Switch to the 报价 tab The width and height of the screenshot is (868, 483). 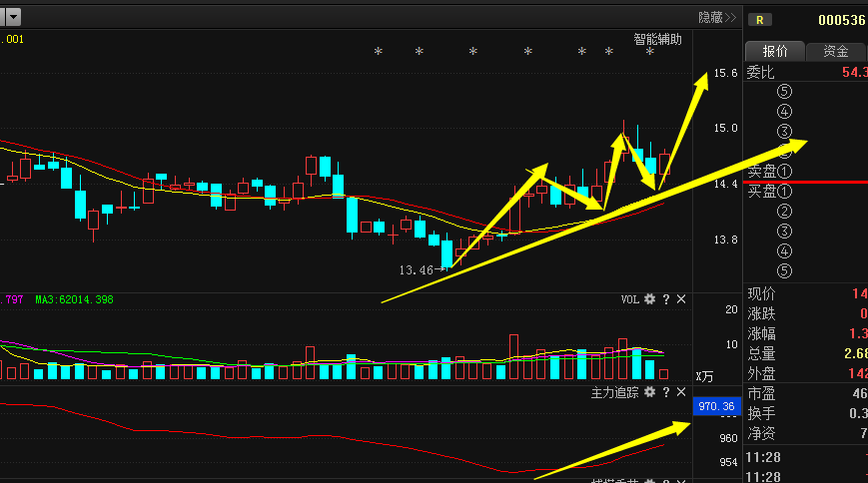pos(775,51)
